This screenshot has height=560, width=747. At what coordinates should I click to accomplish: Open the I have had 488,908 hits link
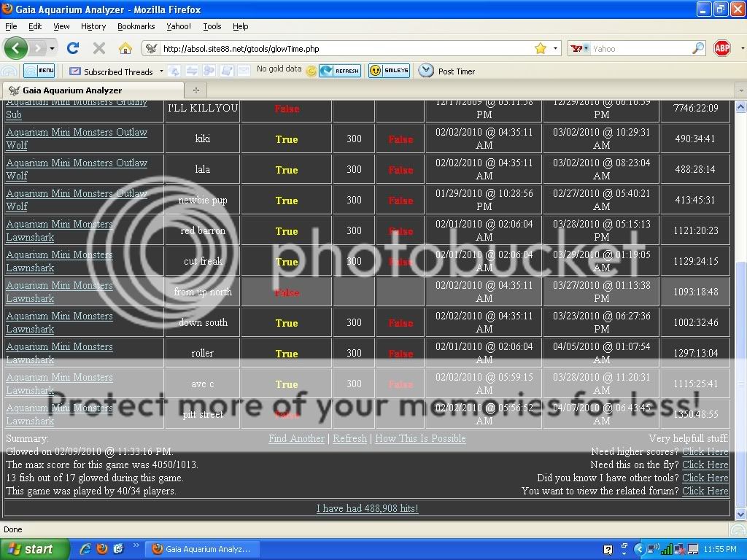pyautogui.click(x=367, y=508)
